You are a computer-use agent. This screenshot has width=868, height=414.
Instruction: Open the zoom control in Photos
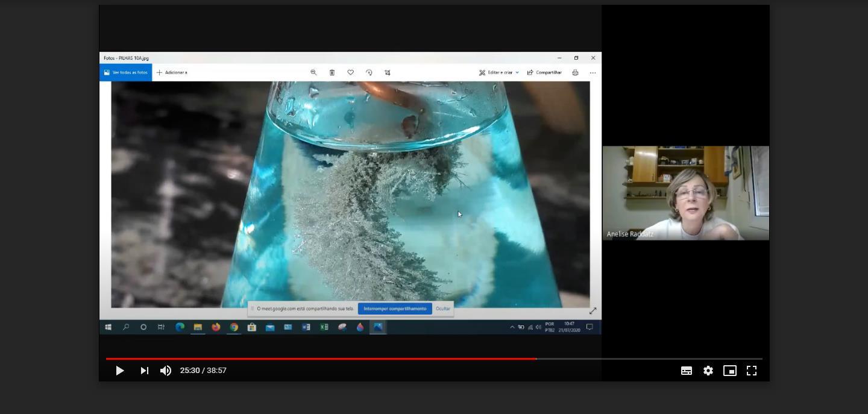pos(313,72)
